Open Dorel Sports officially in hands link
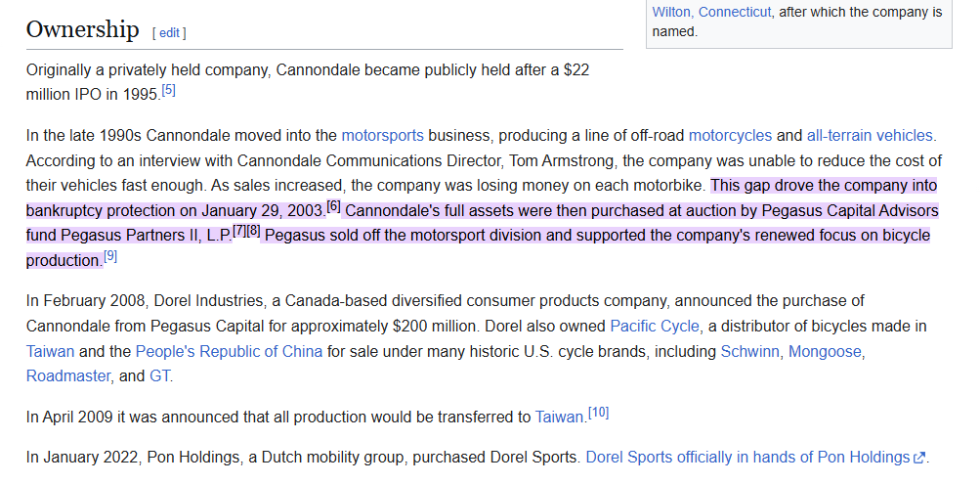Viewport: 980px width, 484px height. click(x=747, y=458)
